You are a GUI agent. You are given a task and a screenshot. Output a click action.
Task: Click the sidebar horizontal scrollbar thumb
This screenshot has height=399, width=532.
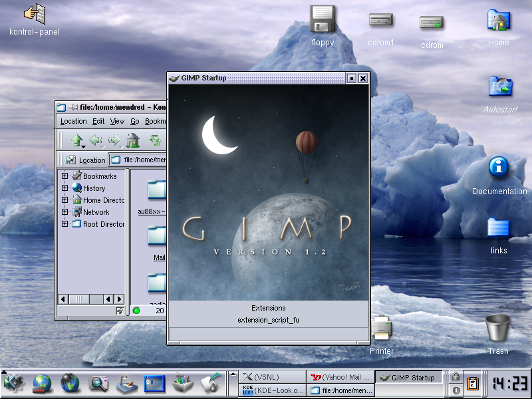79,299
